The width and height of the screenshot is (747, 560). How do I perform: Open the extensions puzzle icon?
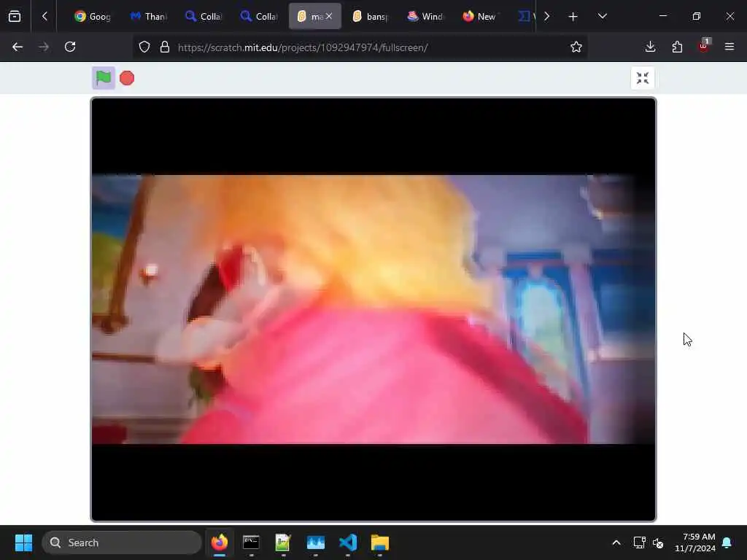tap(677, 47)
